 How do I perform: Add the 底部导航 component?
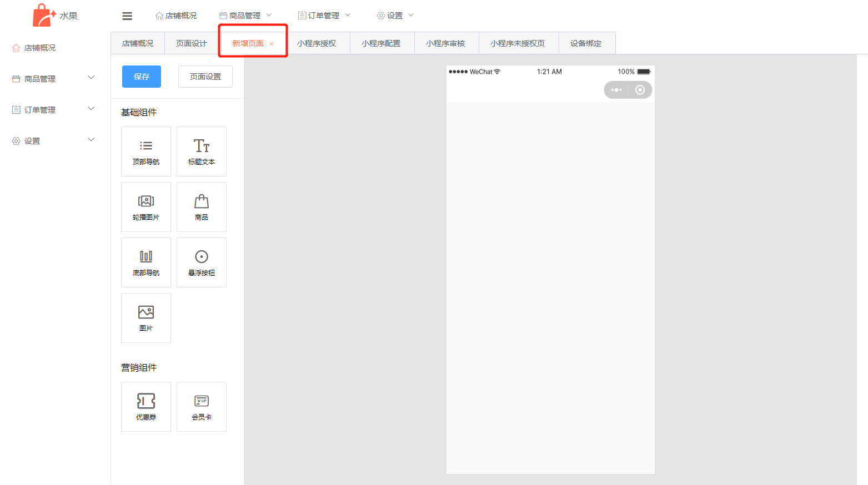point(146,262)
